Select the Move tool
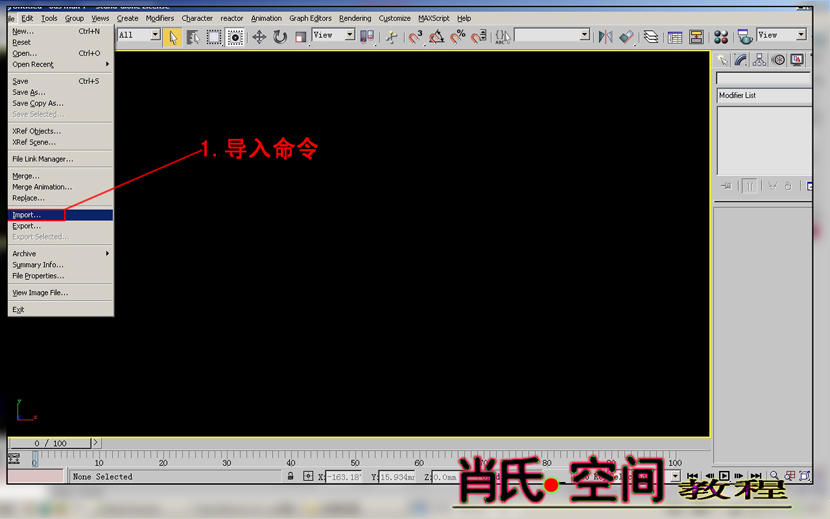Screen dimensions: 830x519 tap(259, 37)
